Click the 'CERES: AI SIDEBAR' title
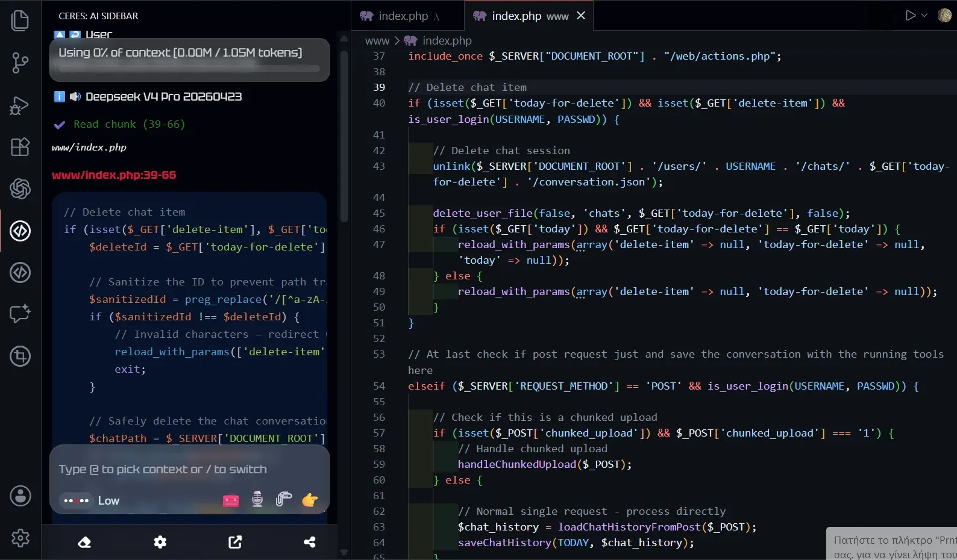This screenshot has height=560, width=957. point(98,16)
